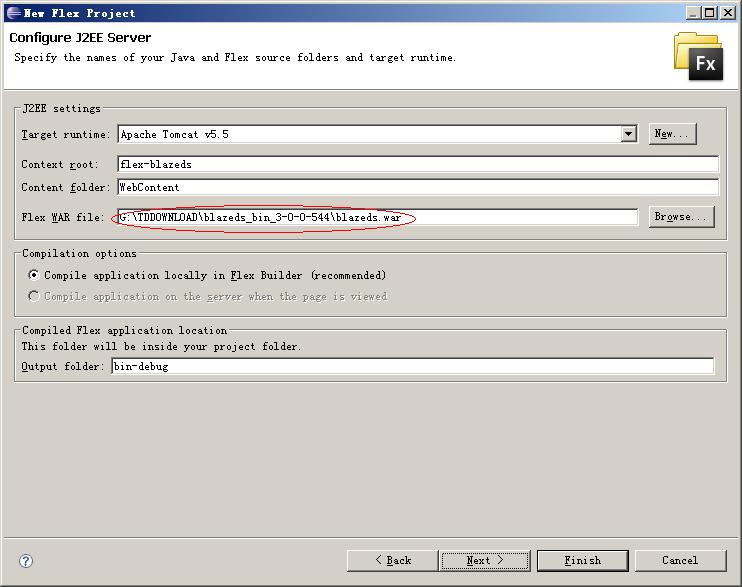
Task: Minimize the New Flex Project window
Action: 693,13
